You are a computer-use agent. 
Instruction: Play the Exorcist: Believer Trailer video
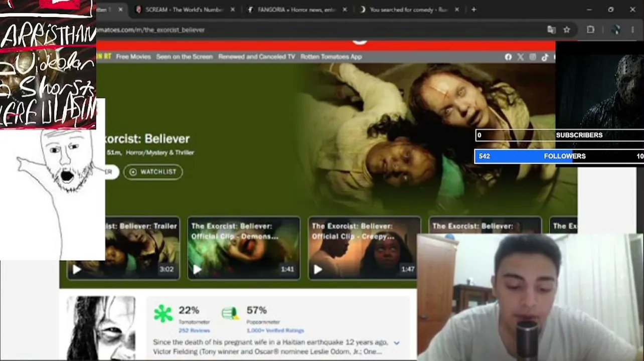(77, 270)
